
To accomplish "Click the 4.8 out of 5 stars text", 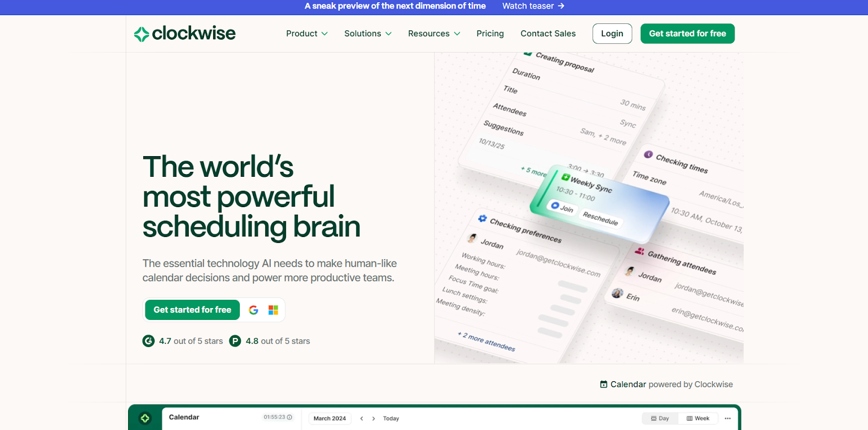I will point(278,341).
